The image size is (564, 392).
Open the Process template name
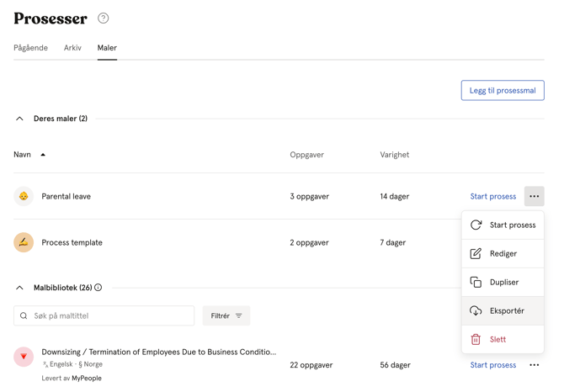click(x=72, y=242)
